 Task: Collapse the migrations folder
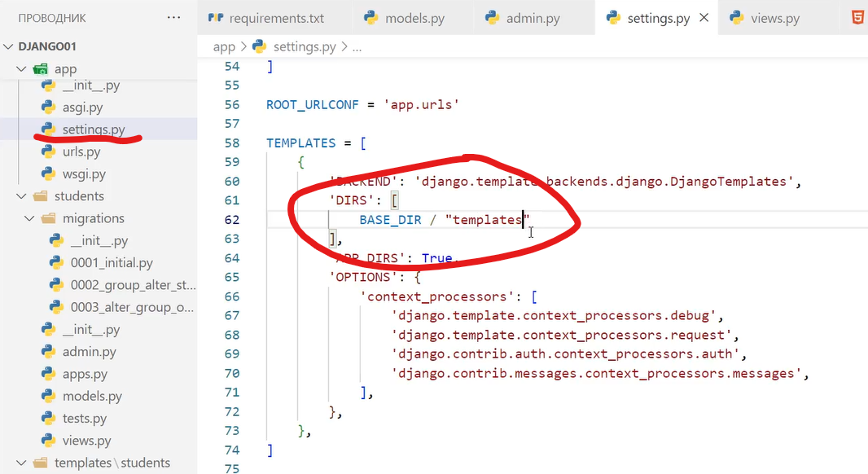coord(93,218)
